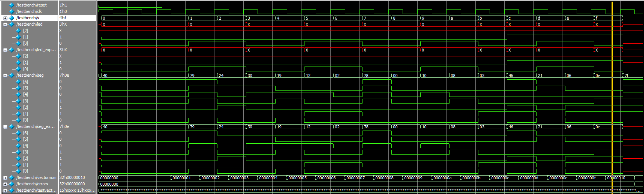Select bit [6] under /testbench/seg

coord(26,82)
